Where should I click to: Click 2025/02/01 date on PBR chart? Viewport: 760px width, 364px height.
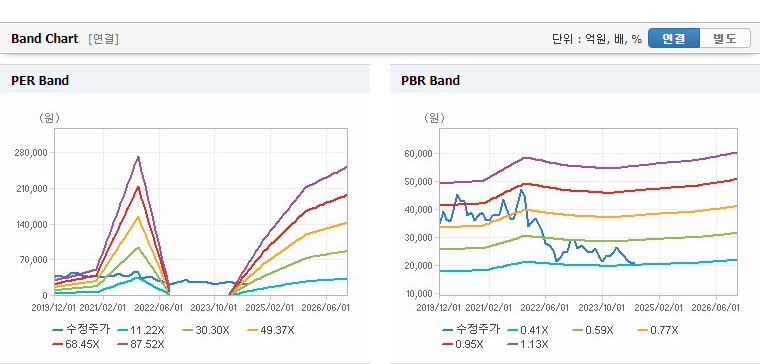click(659, 308)
